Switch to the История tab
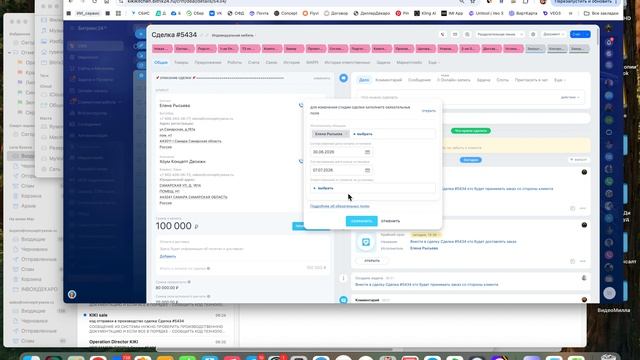 [291, 62]
